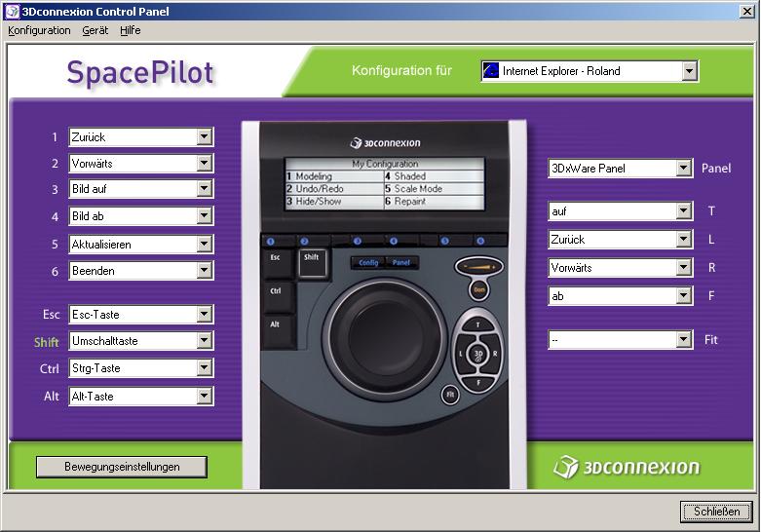This screenshot has height=532, width=761.
Task: Open the Gerät menu
Action: point(95,30)
